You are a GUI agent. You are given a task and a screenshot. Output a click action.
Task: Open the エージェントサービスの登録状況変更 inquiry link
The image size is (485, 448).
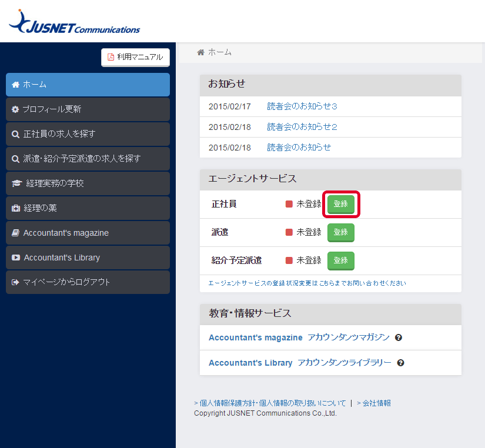pos(307,283)
